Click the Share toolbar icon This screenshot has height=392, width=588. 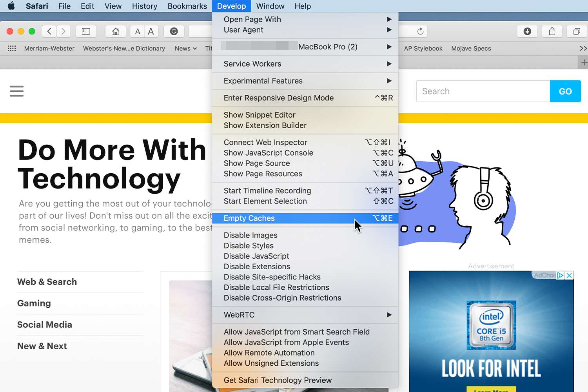(552, 31)
